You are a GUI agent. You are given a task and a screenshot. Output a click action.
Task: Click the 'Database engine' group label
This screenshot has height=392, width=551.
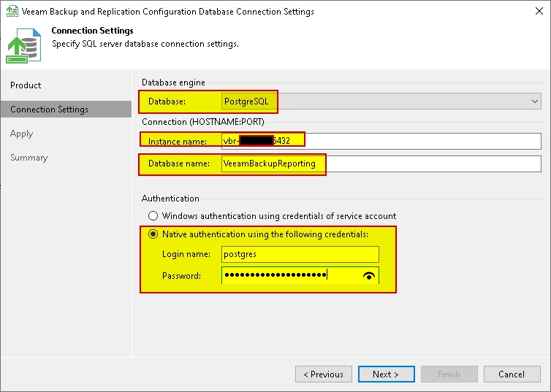click(173, 82)
